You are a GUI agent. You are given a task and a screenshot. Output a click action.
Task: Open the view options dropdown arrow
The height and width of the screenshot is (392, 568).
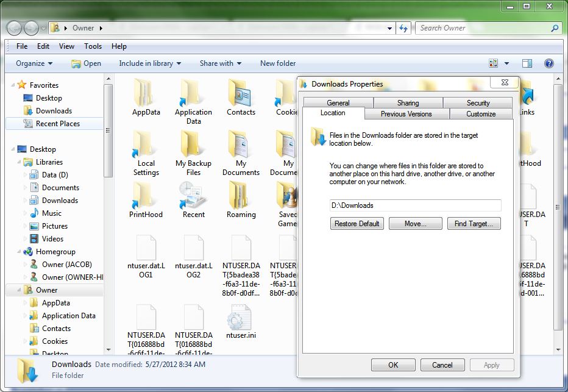pos(506,63)
